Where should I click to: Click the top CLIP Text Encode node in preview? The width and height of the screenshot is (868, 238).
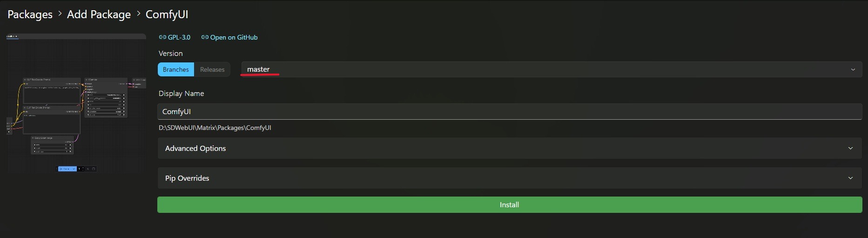(x=52, y=90)
